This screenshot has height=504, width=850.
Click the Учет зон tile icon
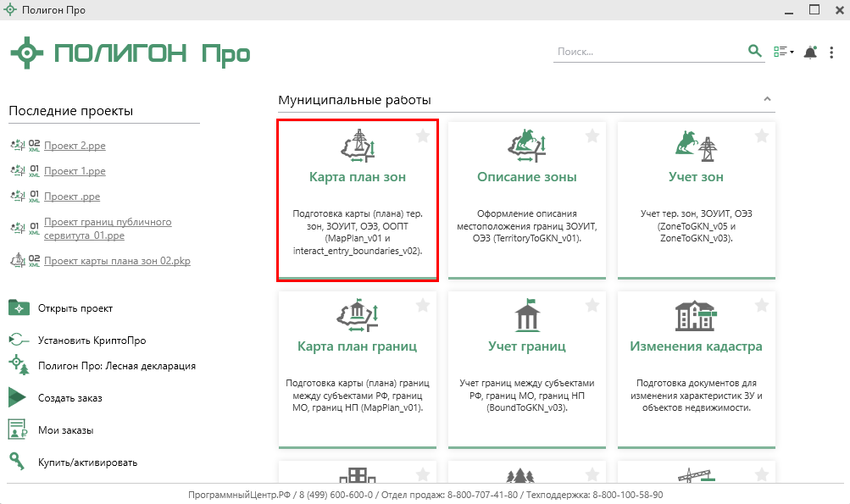click(696, 146)
